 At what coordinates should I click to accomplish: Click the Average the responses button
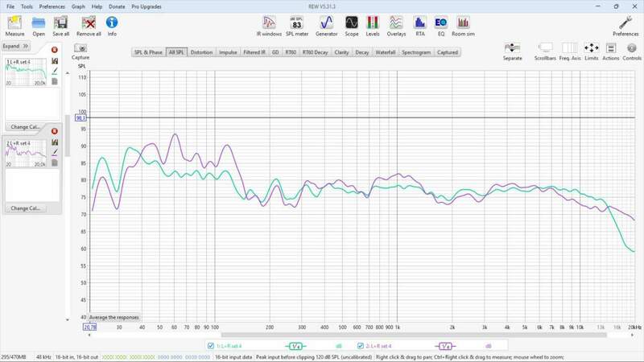(114, 317)
